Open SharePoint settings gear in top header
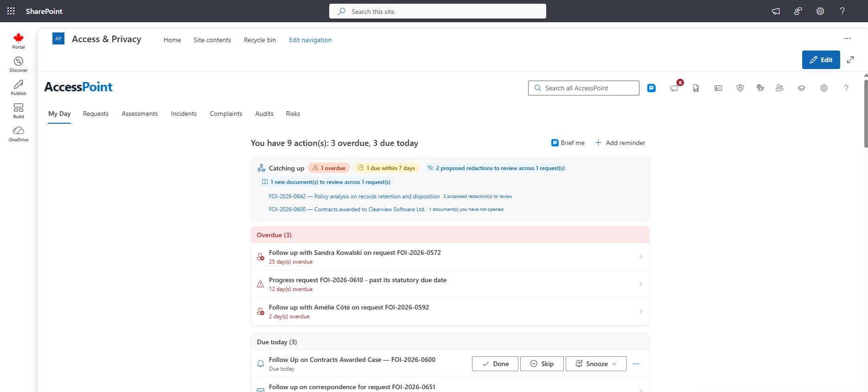 click(x=820, y=11)
